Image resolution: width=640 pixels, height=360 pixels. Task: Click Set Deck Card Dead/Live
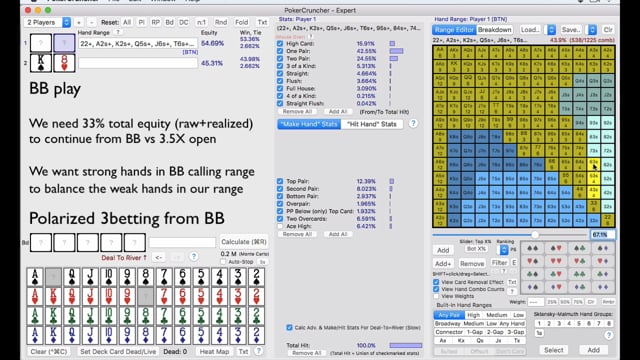(x=118, y=351)
